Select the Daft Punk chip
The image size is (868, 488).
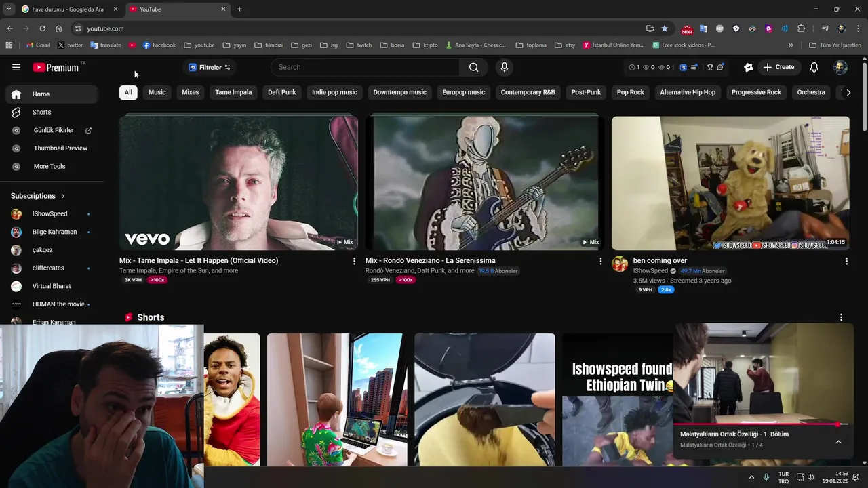281,92
